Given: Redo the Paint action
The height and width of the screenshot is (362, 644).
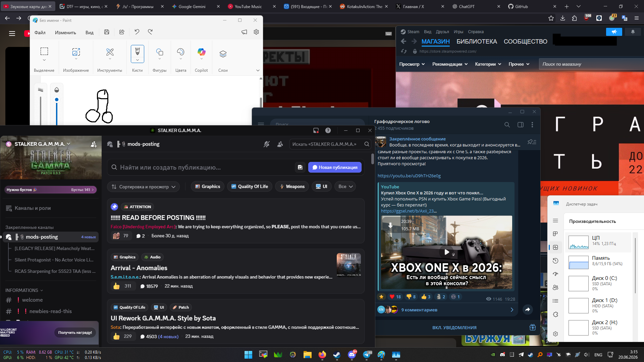Looking at the screenshot, I should tap(150, 32).
